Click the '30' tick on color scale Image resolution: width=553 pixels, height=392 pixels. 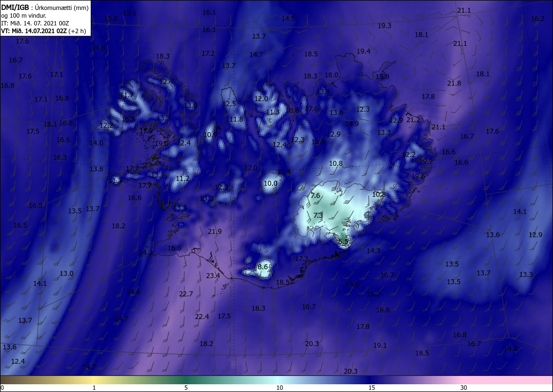pyautogui.click(x=464, y=388)
